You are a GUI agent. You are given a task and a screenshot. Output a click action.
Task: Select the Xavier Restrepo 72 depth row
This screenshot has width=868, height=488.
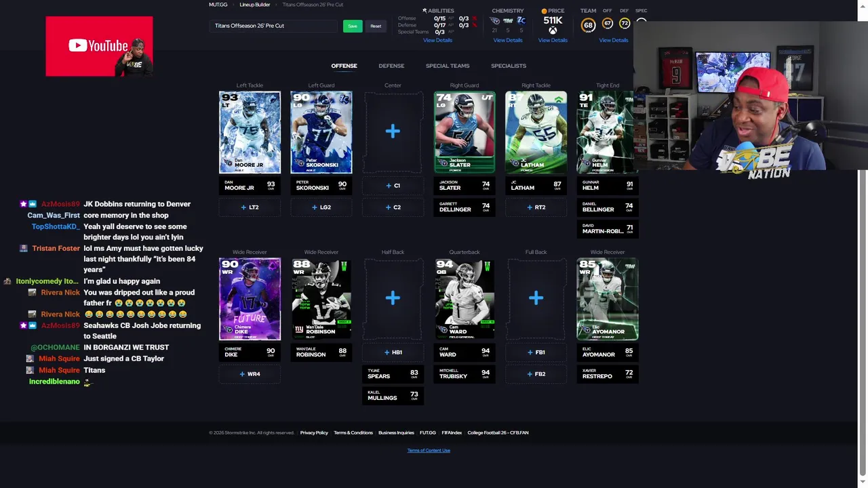pos(608,373)
